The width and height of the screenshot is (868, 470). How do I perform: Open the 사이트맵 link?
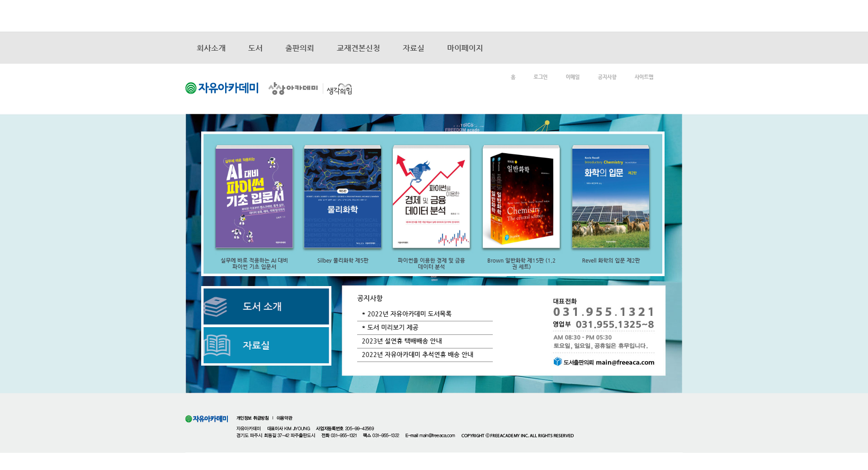pyautogui.click(x=644, y=77)
